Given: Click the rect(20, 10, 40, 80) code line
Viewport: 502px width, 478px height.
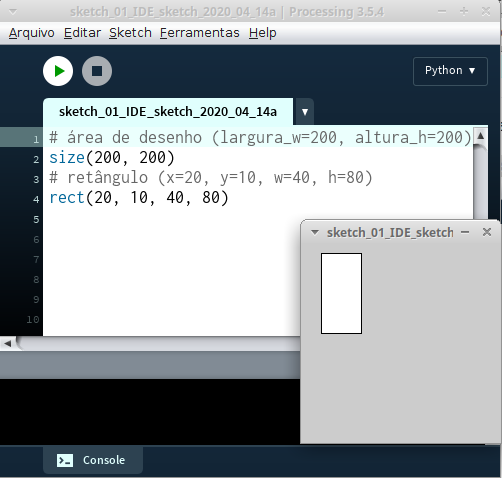Looking at the screenshot, I should [139, 198].
